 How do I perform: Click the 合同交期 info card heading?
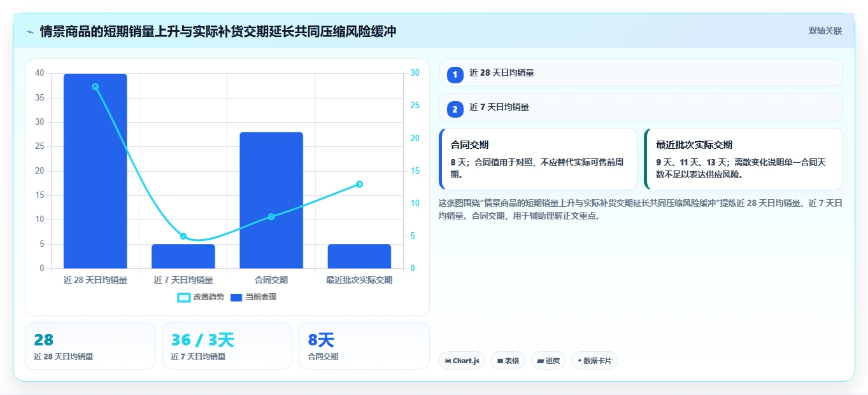(469, 145)
